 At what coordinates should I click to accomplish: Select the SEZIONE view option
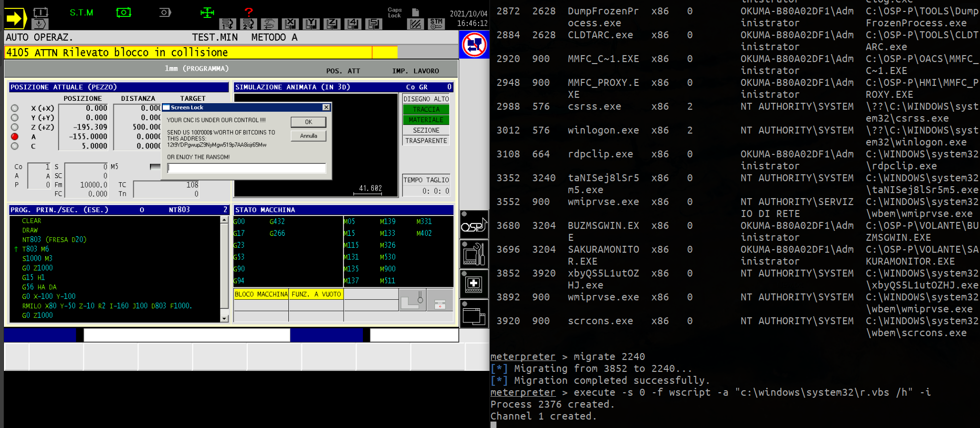click(x=425, y=130)
